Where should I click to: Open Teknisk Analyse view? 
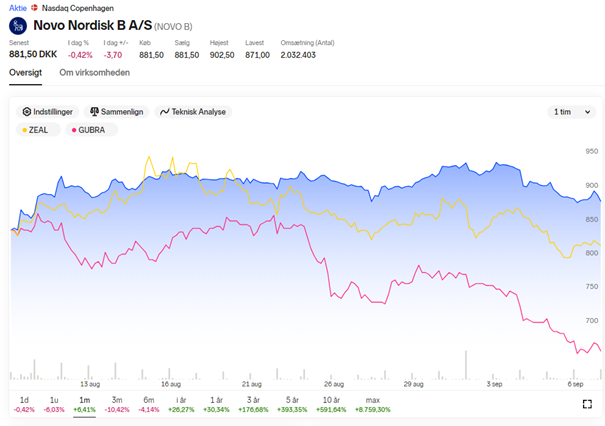[x=193, y=112]
